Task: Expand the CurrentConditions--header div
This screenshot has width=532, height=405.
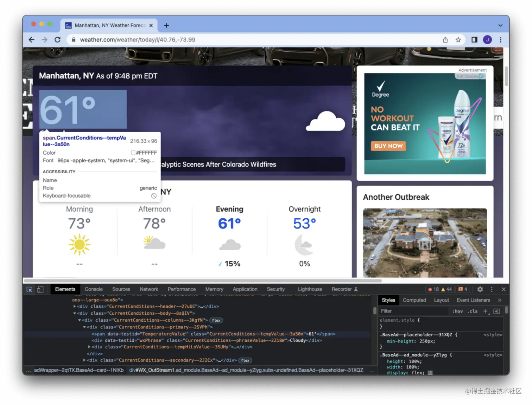Action: point(75,306)
